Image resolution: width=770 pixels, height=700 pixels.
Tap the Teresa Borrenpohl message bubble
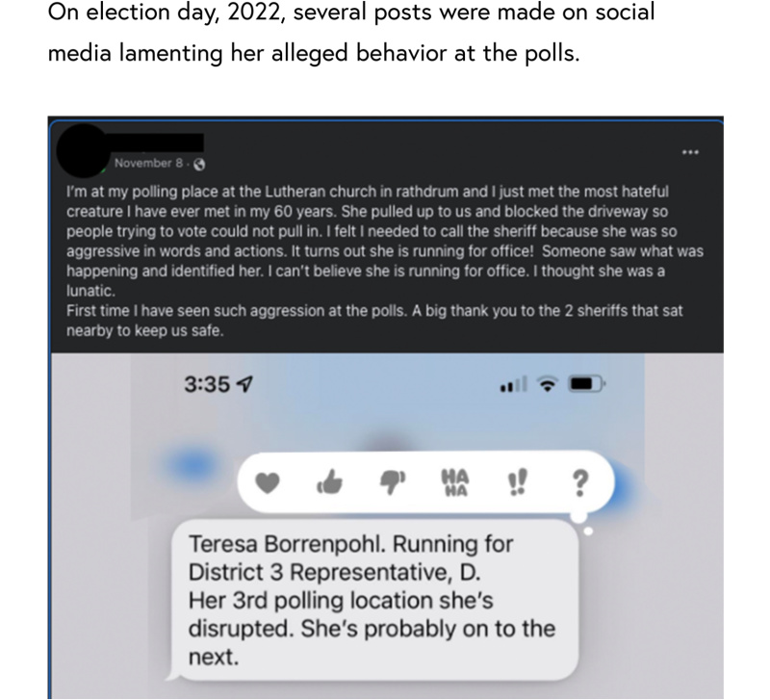coord(374,600)
